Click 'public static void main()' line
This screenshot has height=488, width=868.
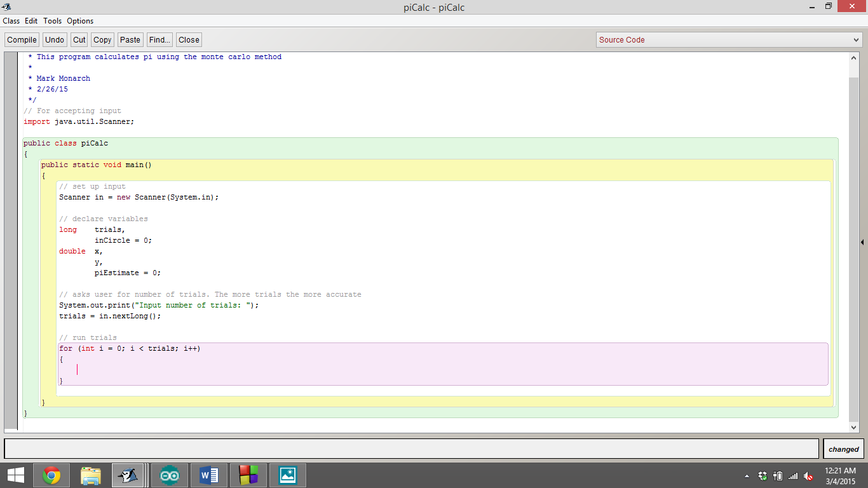click(x=97, y=165)
